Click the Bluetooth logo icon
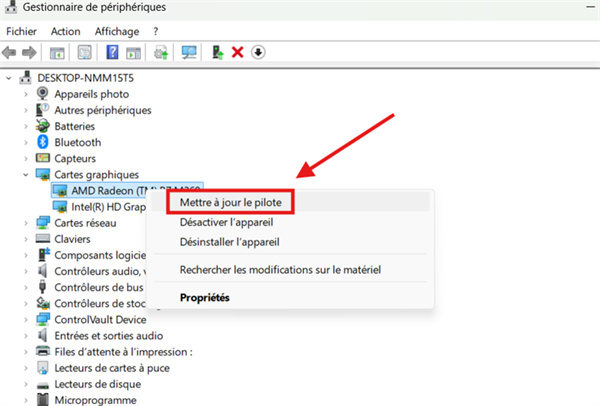This screenshot has height=406, width=600. [x=42, y=142]
